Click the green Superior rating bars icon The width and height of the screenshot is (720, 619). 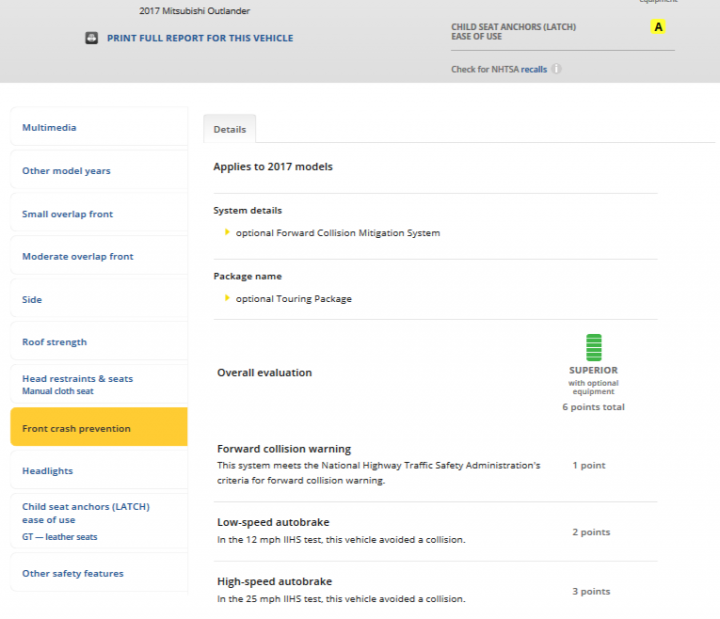pyautogui.click(x=594, y=348)
